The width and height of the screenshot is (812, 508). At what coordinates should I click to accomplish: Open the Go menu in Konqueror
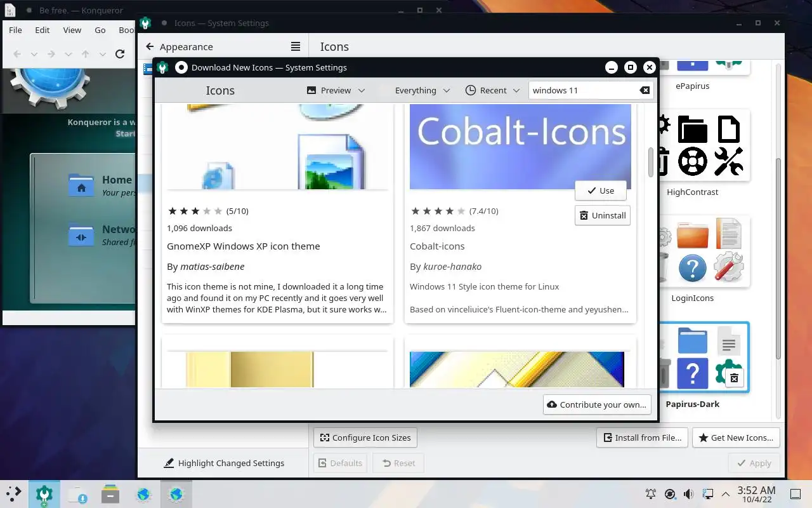click(100, 30)
